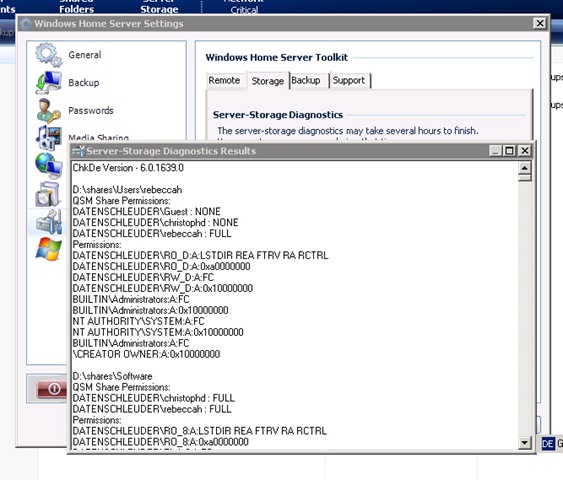Open the Windows logo Resources icon

pyautogui.click(x=49, y=249)
